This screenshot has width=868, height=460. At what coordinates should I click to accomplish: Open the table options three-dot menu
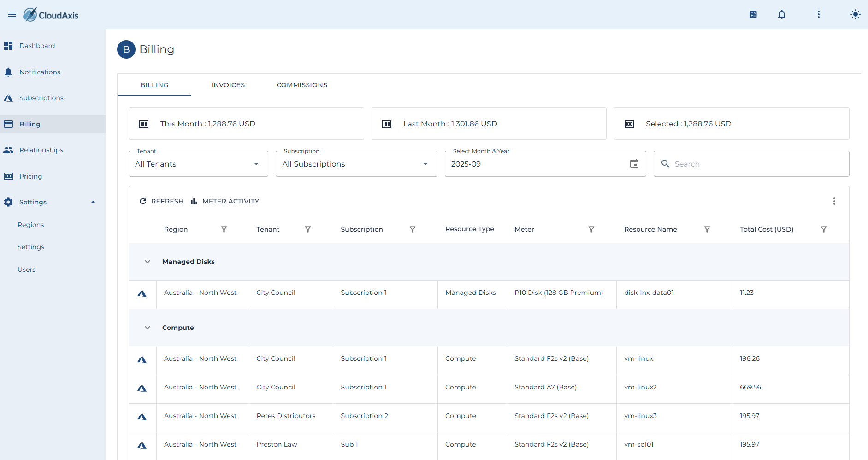click(x=834, y=201)
